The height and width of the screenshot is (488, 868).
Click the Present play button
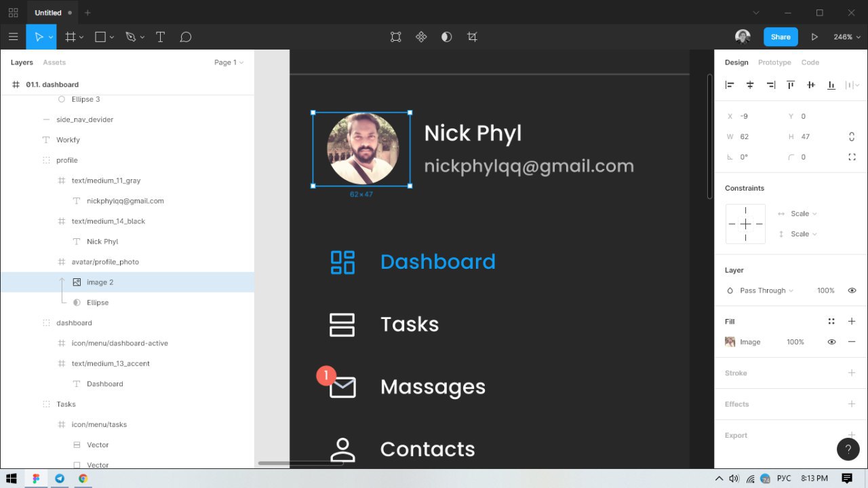click(814, 37)
